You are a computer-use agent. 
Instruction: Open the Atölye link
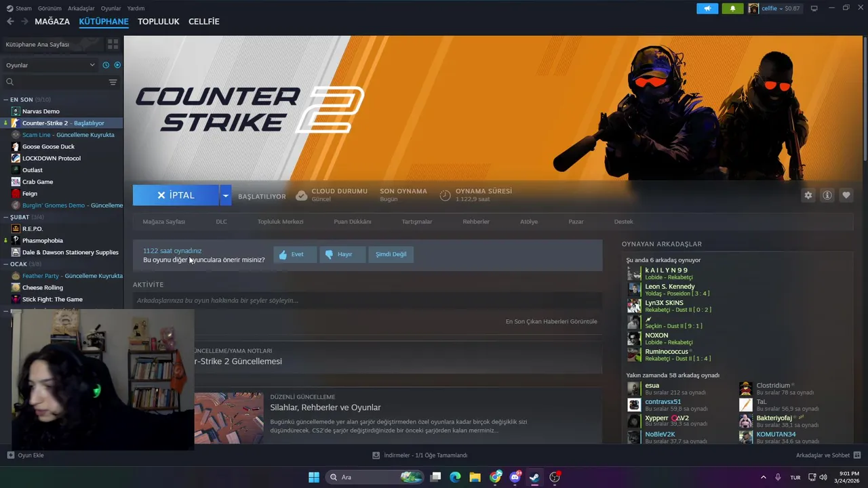(529, 222)
